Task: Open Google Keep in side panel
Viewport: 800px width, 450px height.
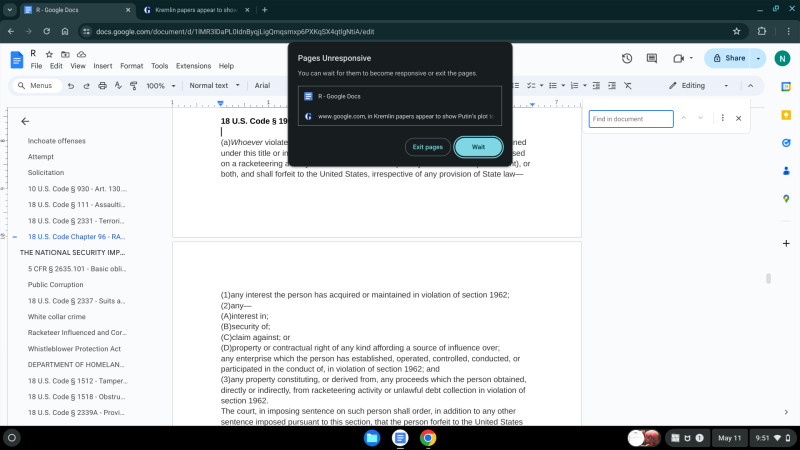Action: click(x=786, y=114)
